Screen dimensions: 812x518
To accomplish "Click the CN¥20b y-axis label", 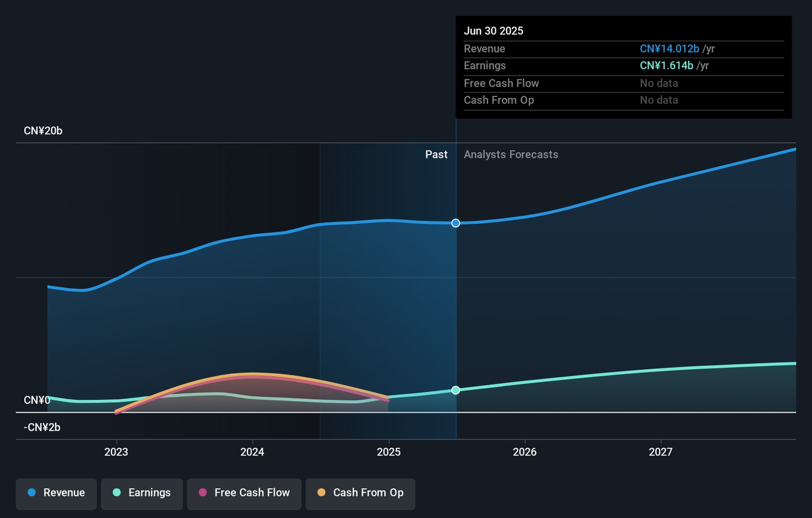I will pos(43,131).
